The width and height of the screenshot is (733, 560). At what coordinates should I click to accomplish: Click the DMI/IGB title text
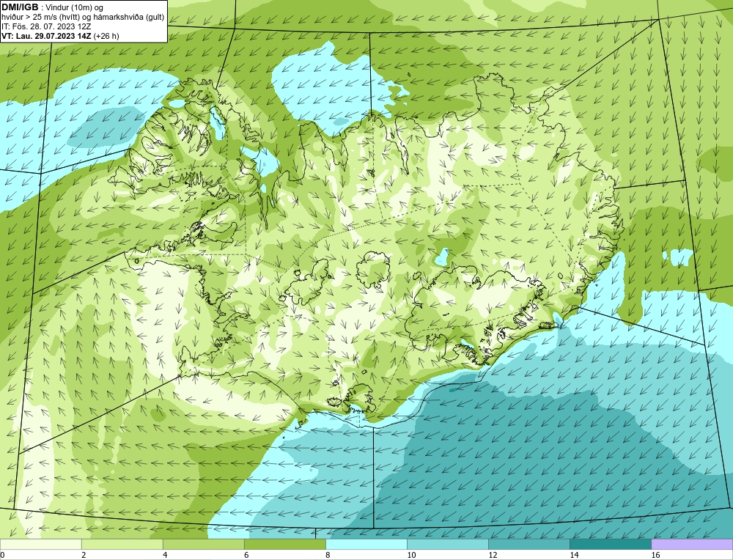point(20,7)
